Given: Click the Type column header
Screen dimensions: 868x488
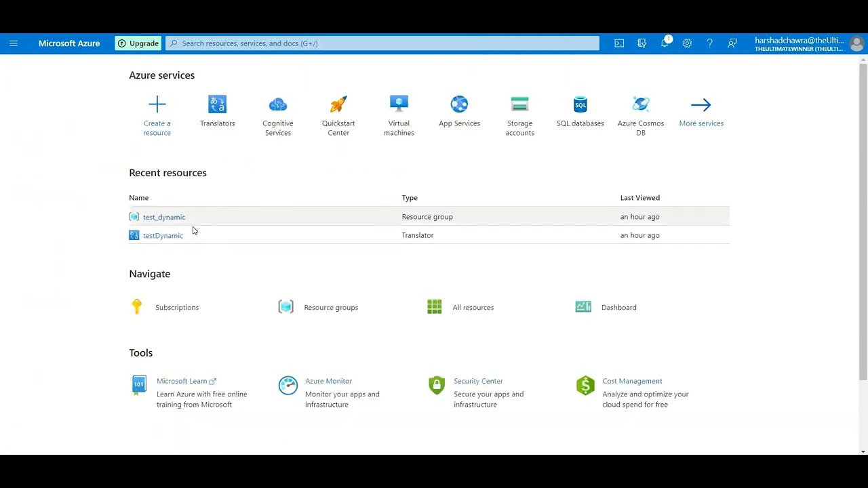Looking at the screenshot, I should point(410,198).
